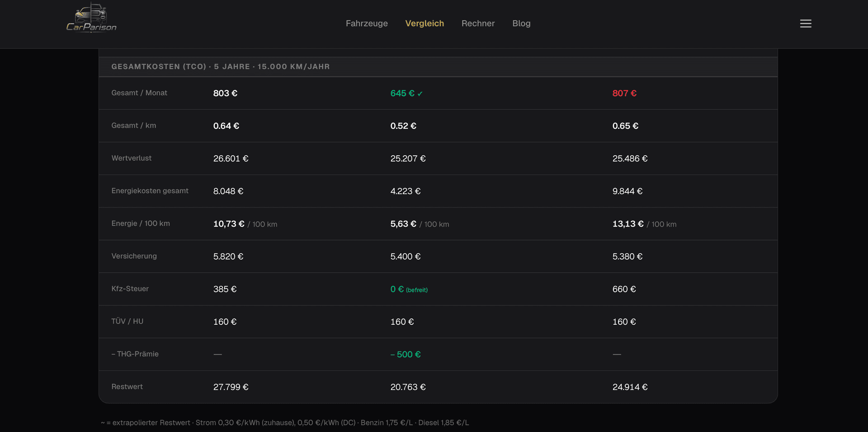Click the 803 € monthly cost value
868x432 pixels.
(x=225, y=93)
